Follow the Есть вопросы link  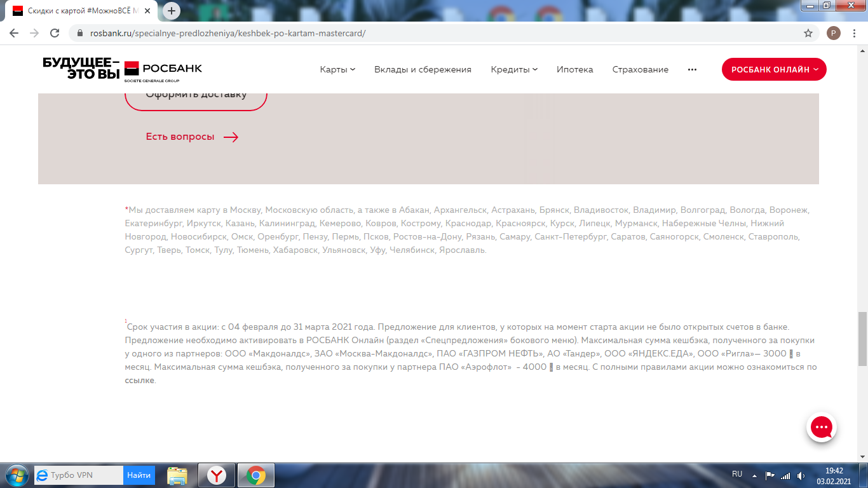(192, 137)
